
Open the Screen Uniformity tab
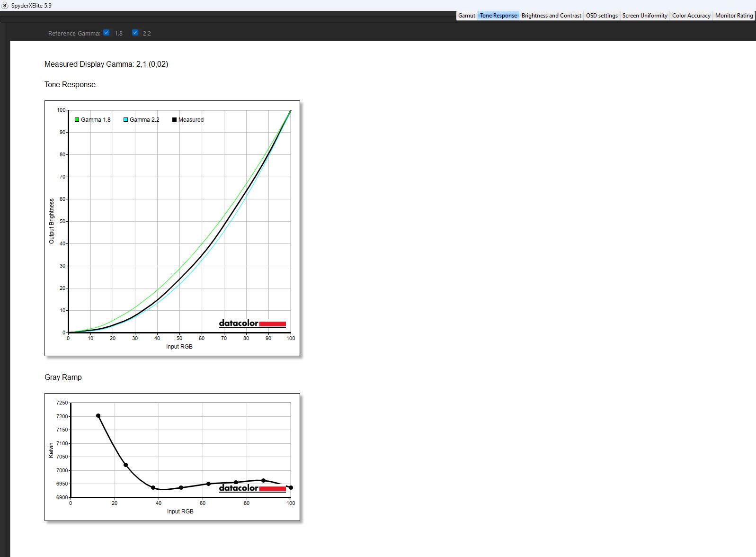[644, 16]
